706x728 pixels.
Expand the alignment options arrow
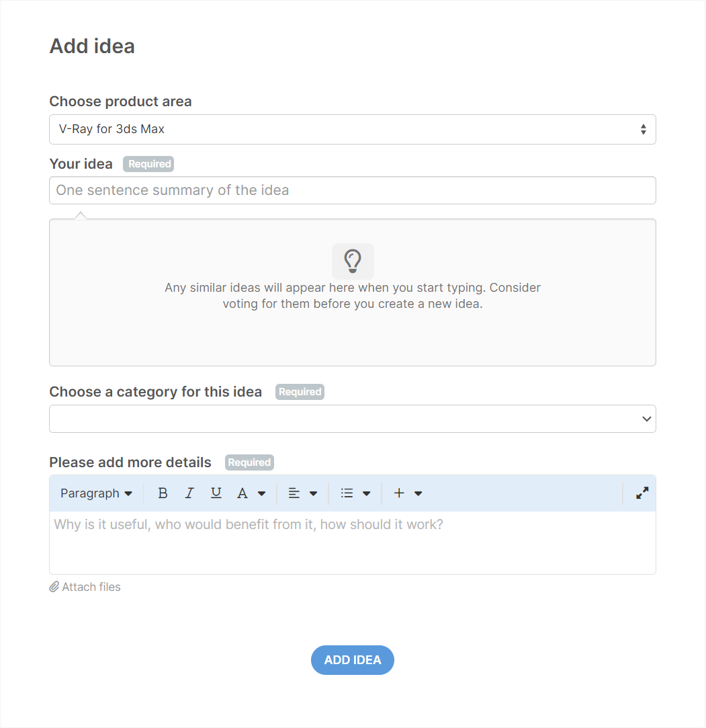pos(313,493)
